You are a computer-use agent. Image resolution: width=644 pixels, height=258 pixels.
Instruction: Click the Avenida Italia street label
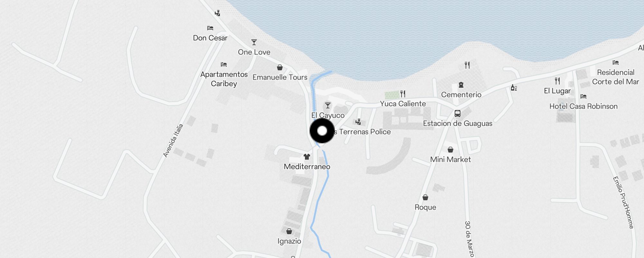(x=173, y=141)
